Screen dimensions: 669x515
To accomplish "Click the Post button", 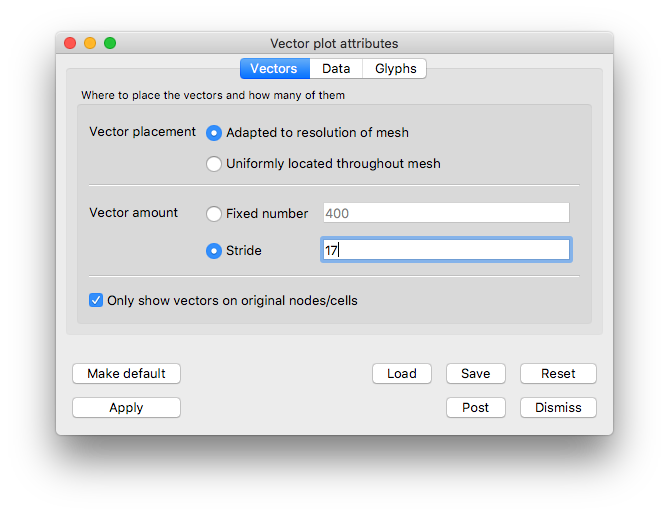I will point(476,408).
